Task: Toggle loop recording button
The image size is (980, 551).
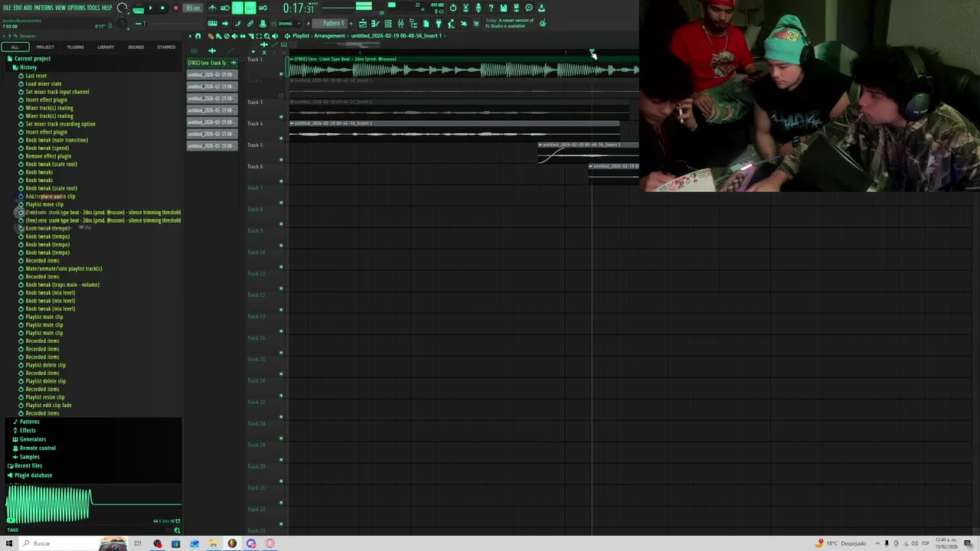Action: (x=263, y=8)
